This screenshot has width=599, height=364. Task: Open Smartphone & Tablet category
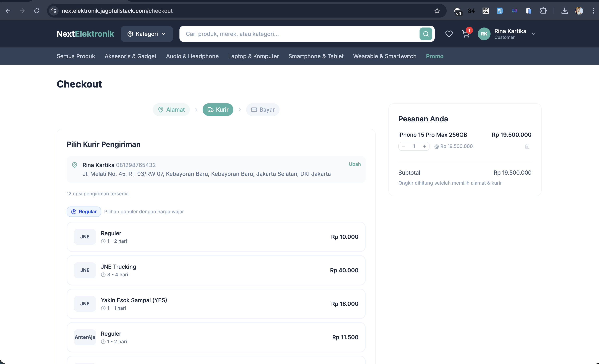click(x=316, y=56)
